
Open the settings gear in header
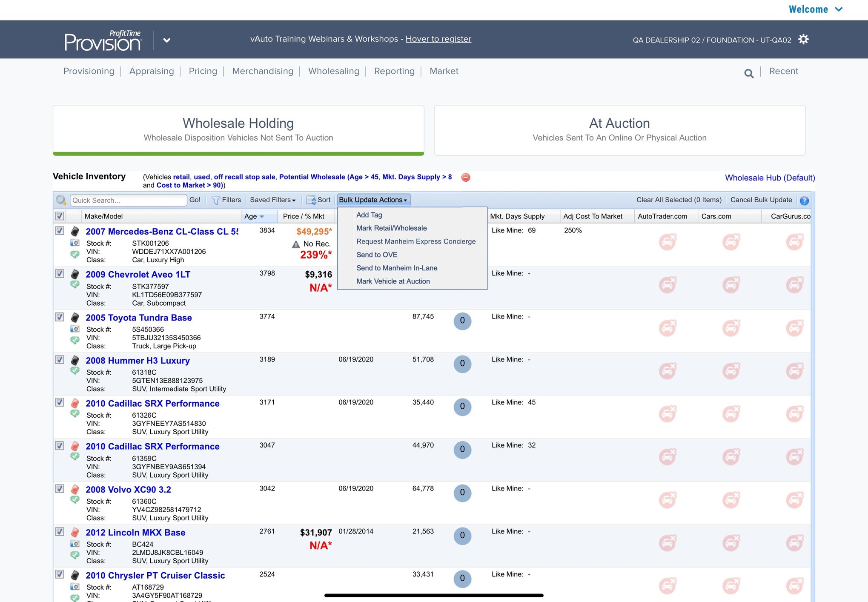(x=803, y=40)
